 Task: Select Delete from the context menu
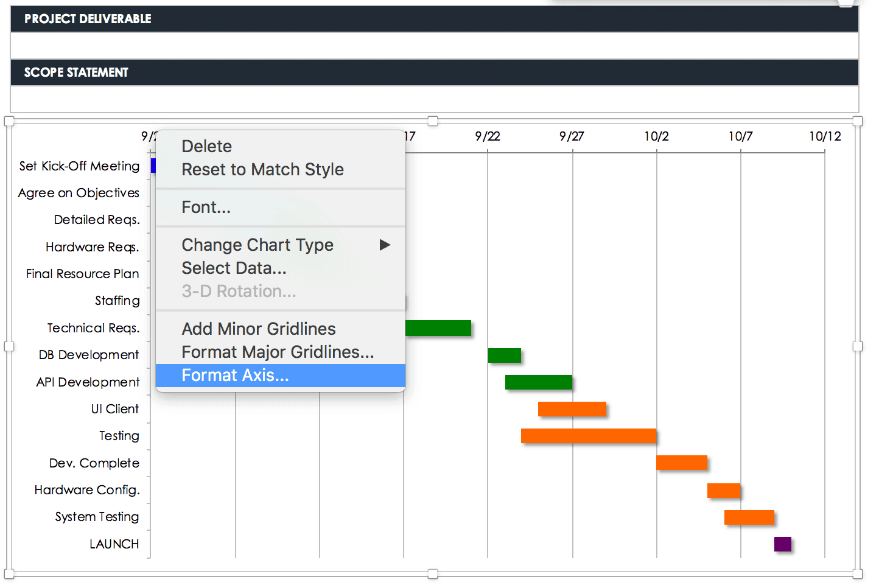[x=206, y=146]
